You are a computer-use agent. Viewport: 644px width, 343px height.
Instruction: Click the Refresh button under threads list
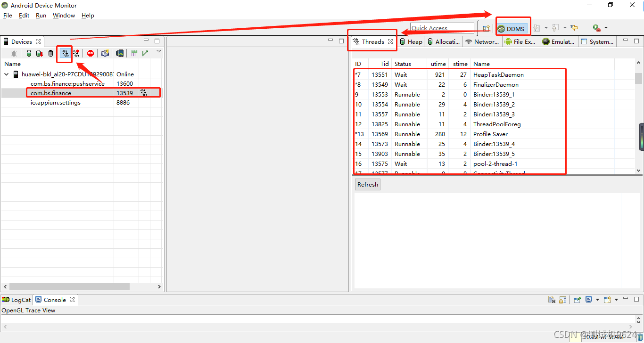click(x=368, y=185)
